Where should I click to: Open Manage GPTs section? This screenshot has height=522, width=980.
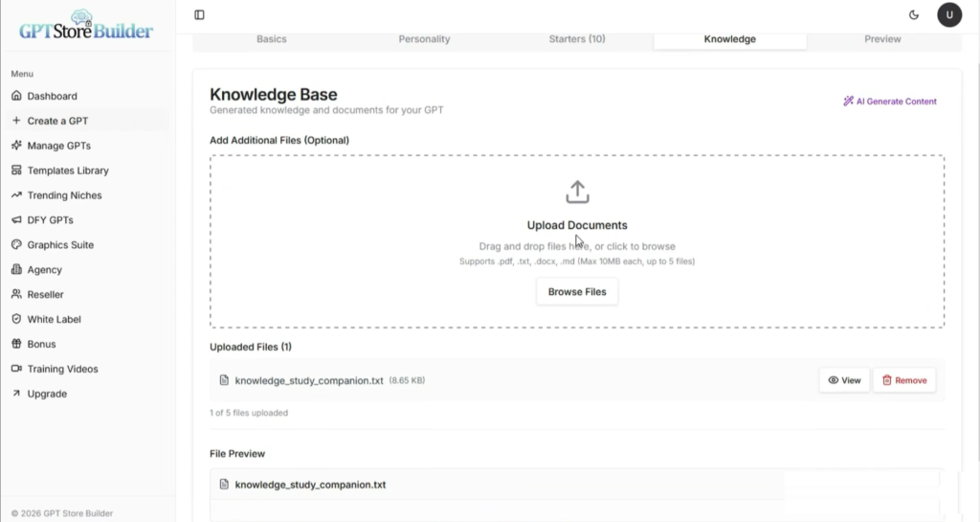point(58,146)
